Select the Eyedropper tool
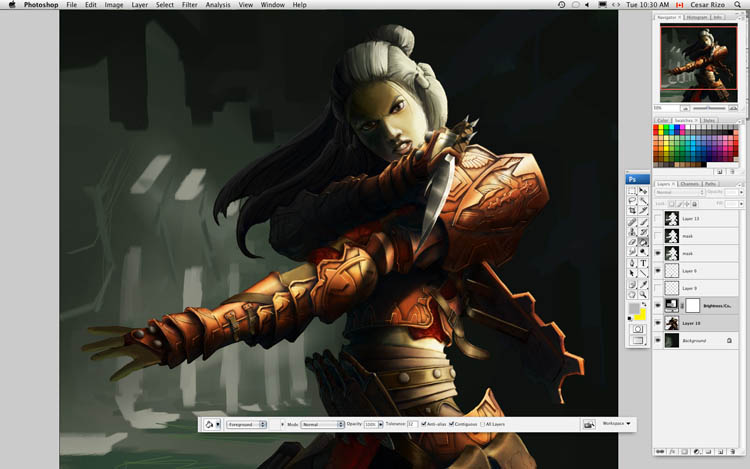 pos(643,284)
